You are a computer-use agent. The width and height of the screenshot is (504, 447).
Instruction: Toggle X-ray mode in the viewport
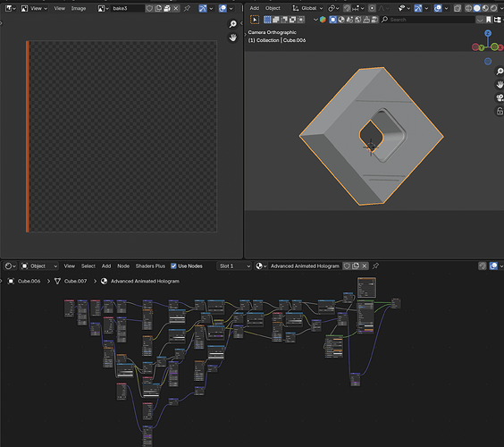[x=458, y=8]
